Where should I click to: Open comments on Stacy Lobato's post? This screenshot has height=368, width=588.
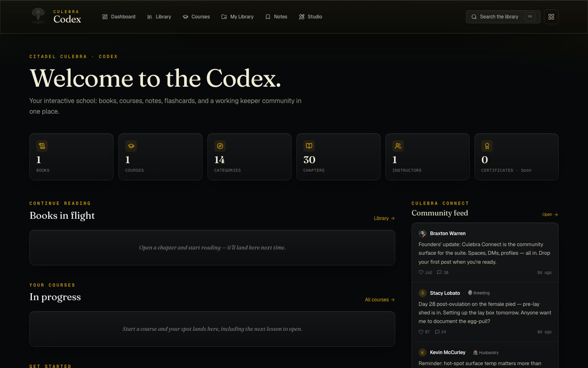[441, 332]
